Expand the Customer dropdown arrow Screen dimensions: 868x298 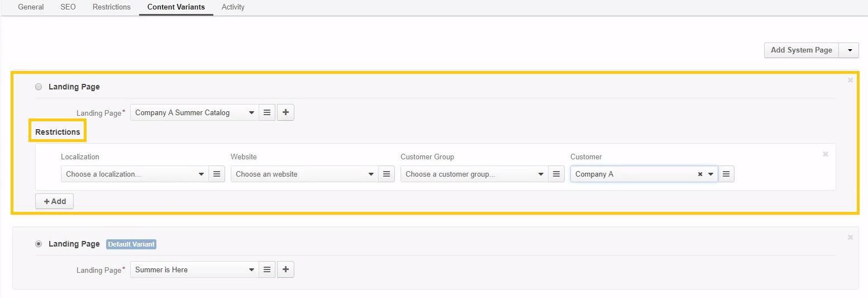pyautogui.click(x=710, y=174)
